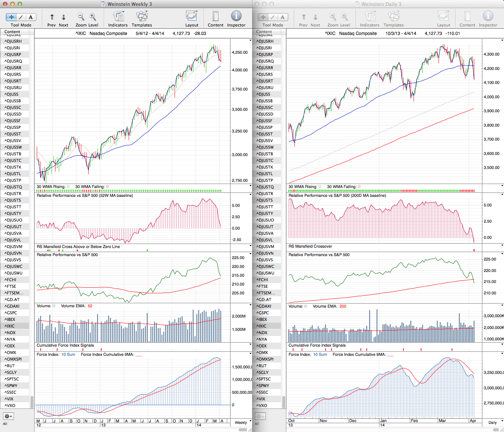
Task: Open the Inspector in the Weekly window
Action: [236, 16]
